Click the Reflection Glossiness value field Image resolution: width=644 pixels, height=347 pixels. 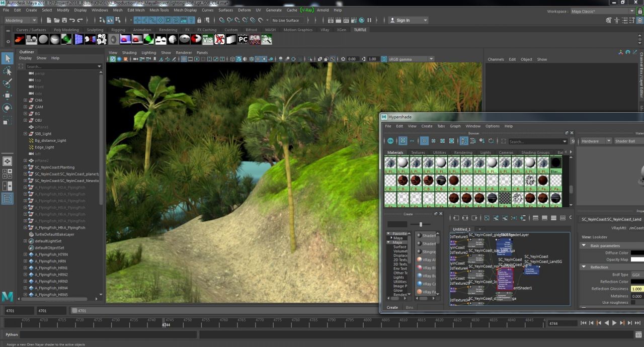(637, 289)
